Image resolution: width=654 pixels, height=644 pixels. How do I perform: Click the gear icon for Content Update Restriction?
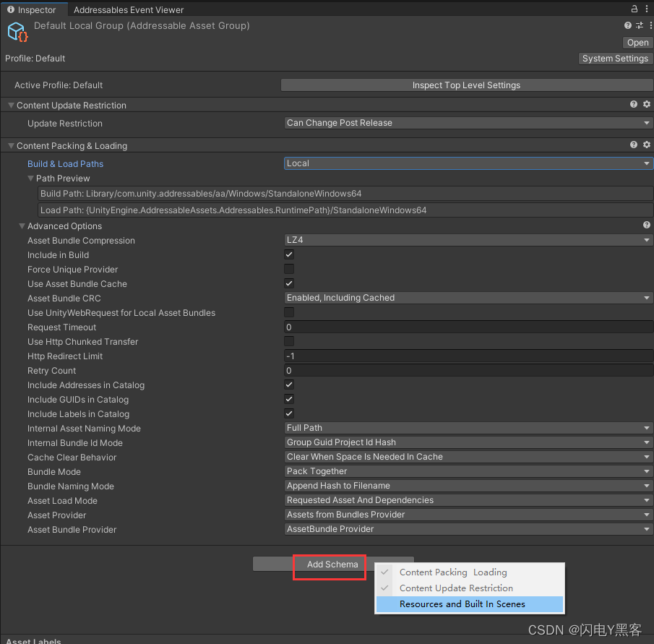(646, 104)
